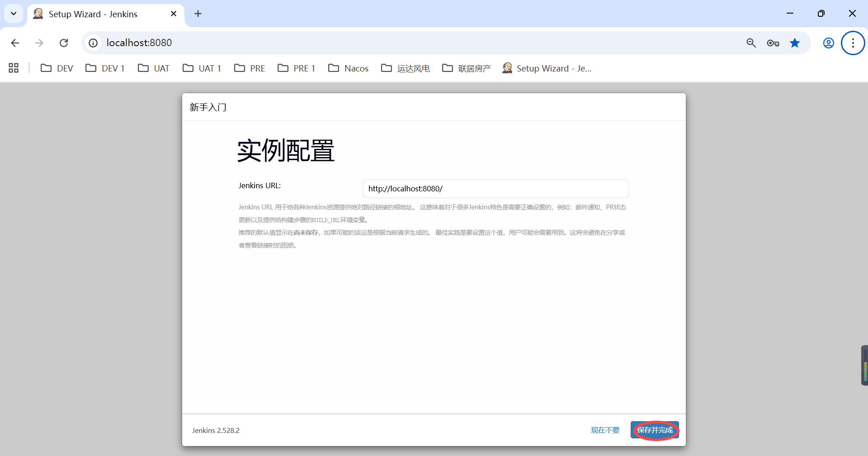Click the 现在不要 link
Image resolution: width=868 pixels, height=456 pixels.
click(605, 430)
